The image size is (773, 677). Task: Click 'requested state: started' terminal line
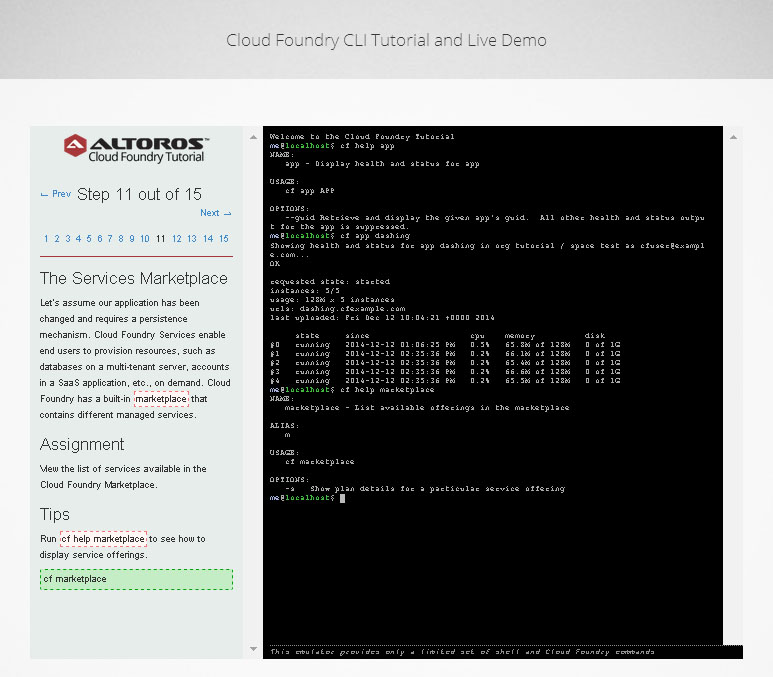click(x=330, y=282)
